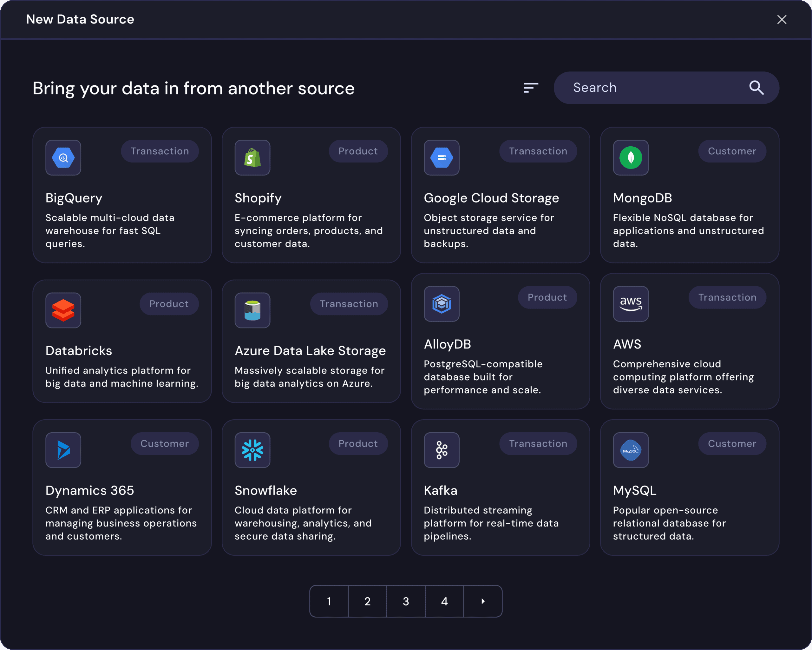
Task: Select the Dynamics 365 icon
Action: (63, 450)
